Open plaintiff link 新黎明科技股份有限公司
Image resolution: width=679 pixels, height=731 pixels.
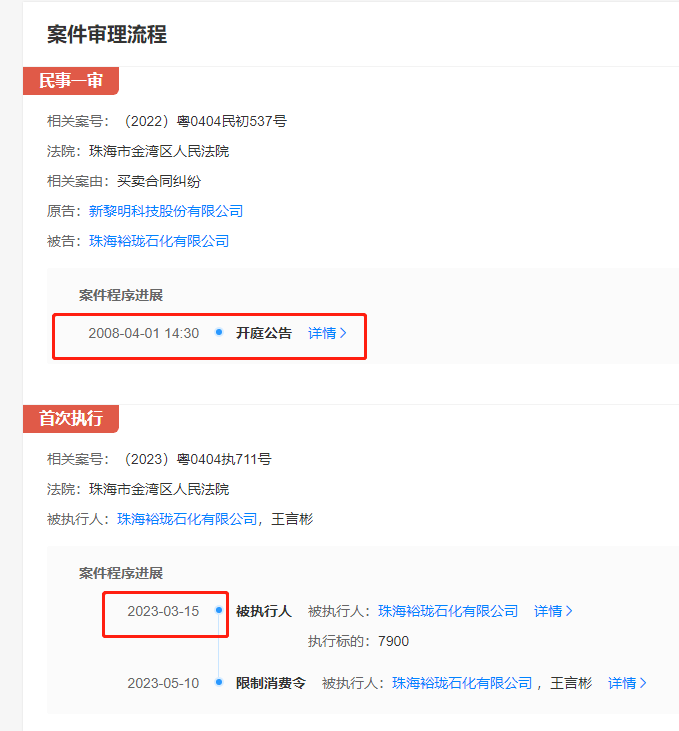point(166,211)
